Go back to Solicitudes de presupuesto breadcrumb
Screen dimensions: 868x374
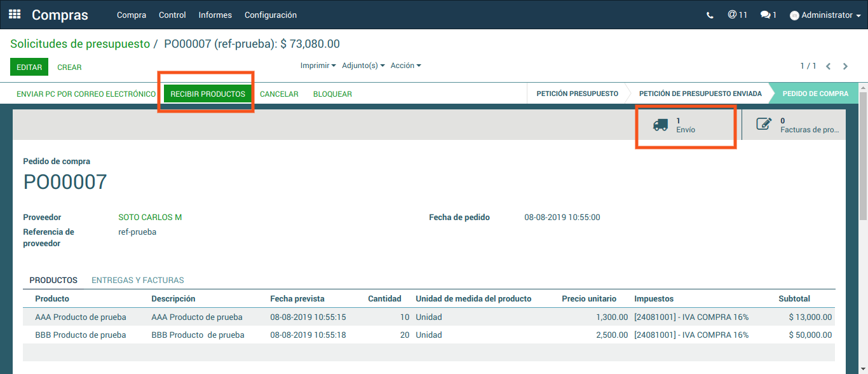tap(80, 44)
